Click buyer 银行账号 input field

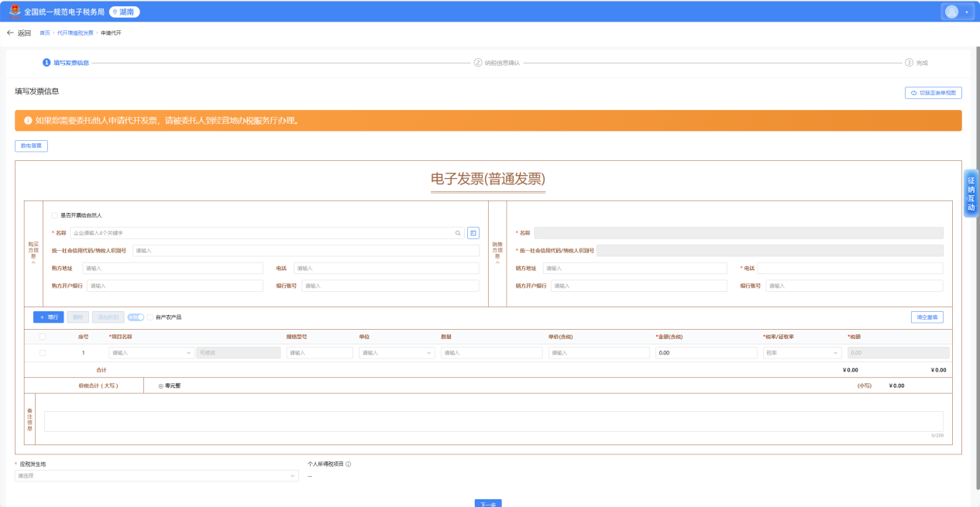[x=390, y=286]
